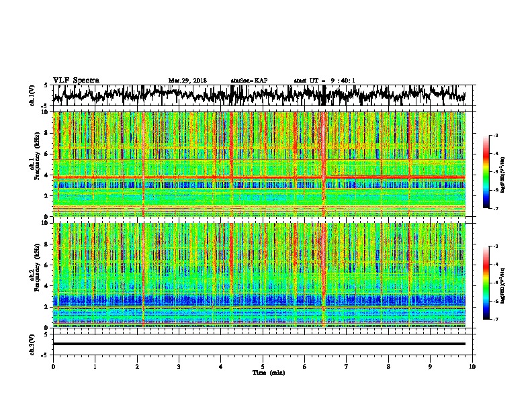Click time axis tick label "9"
Viewport: 532px width, 411px height.
[x=430, y=367]
